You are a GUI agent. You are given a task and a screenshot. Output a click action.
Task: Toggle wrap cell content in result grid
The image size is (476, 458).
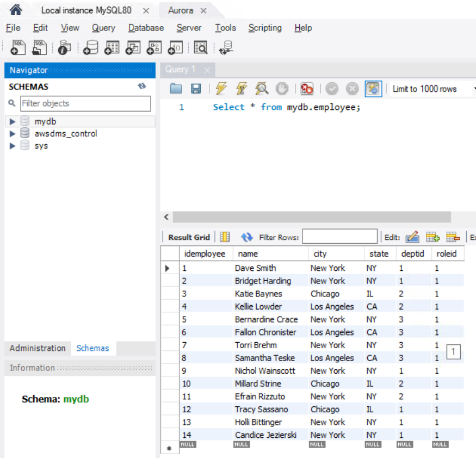pos(225,237)
